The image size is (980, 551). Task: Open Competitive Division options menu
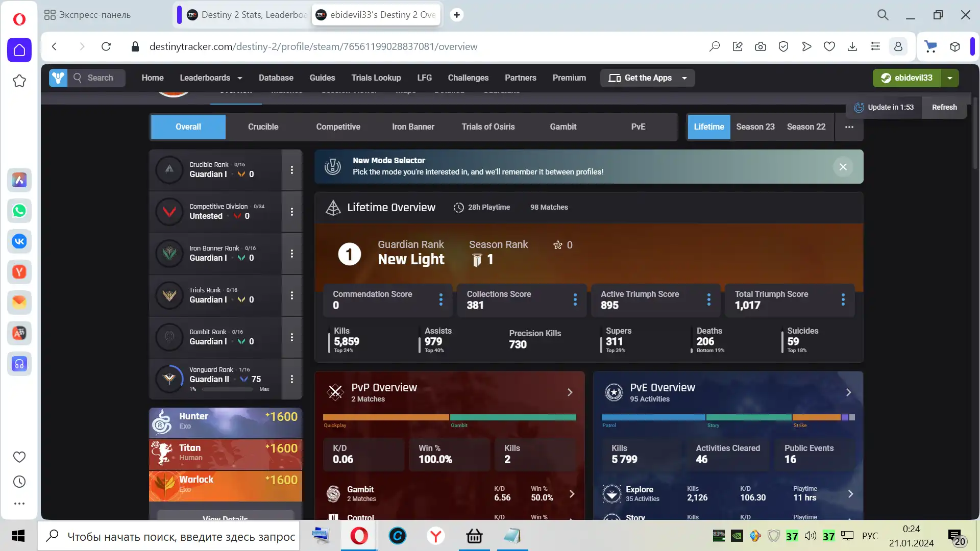(x=292, y=212)
